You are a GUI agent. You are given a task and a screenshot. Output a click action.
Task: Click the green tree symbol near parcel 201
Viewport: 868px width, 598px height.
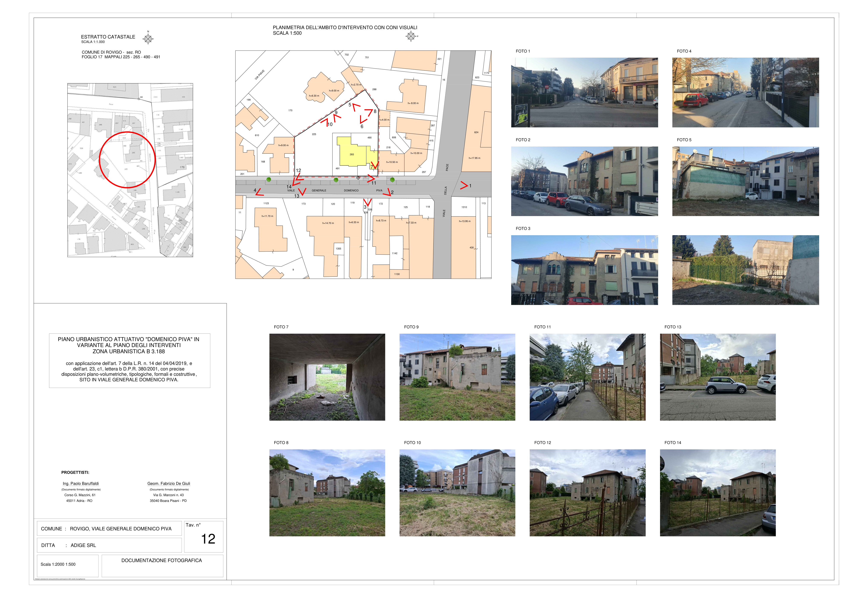pos(269,180)
